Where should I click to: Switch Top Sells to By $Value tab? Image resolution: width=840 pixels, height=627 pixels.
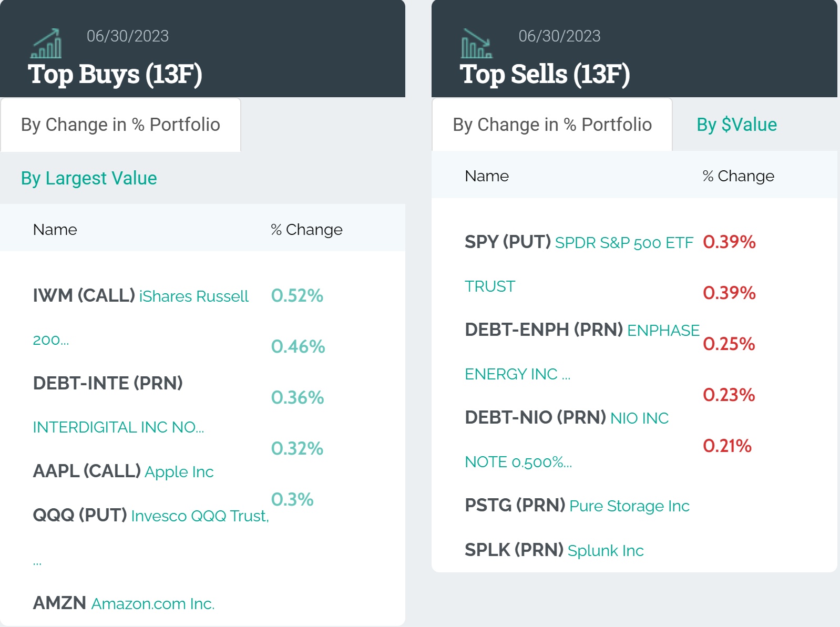coord(736,125)
